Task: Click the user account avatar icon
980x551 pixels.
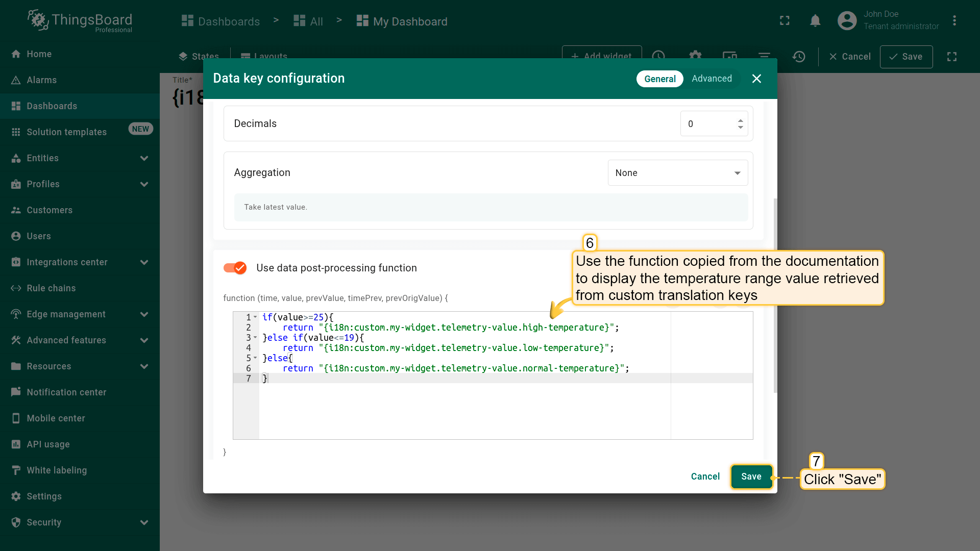Action: point(847,21)
